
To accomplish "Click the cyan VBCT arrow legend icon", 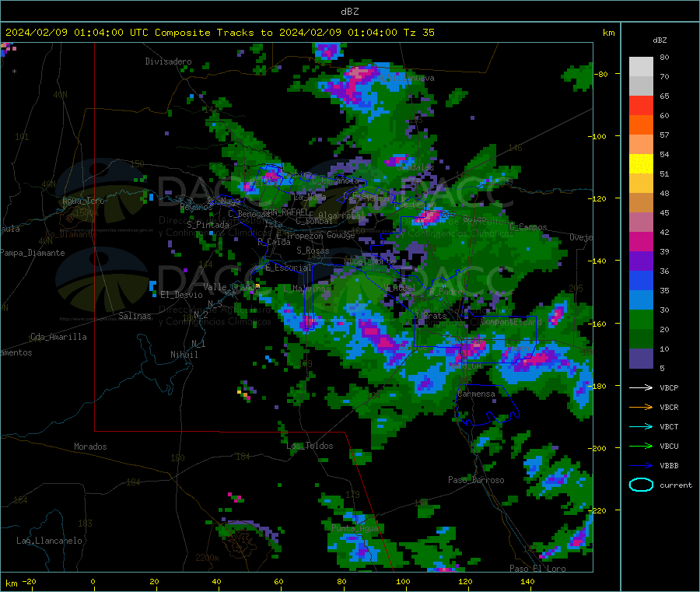I will pyautogui.click(x=641, y=426).
